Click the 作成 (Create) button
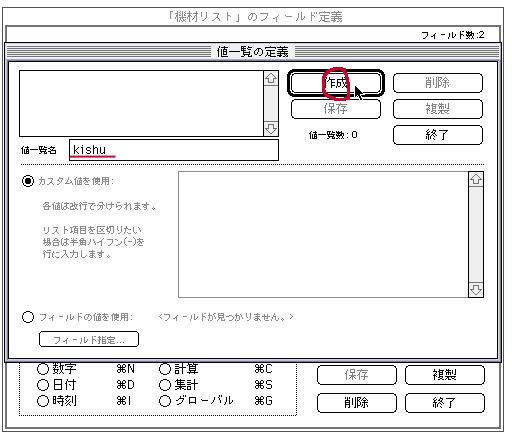 336,83
